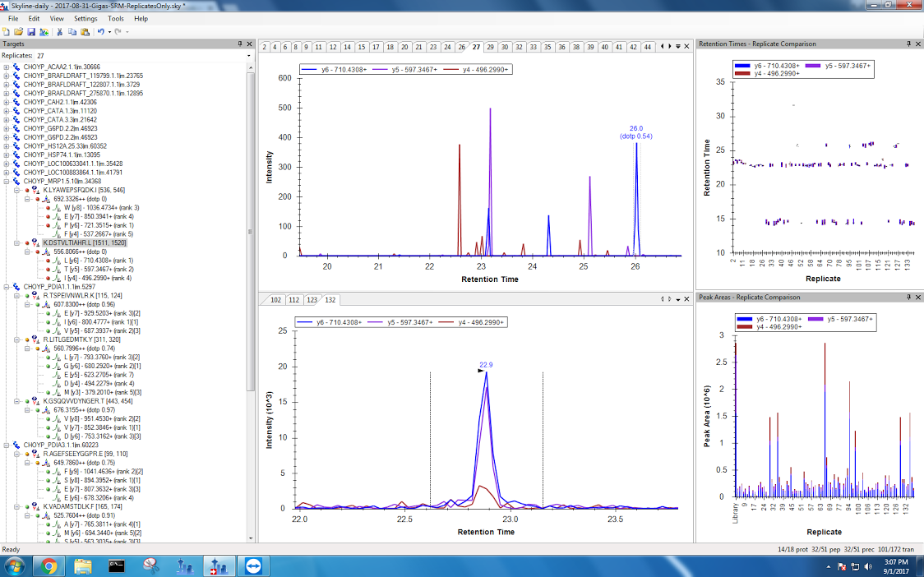
Task: Click the Paste icon in the toolbar
Action: tap(85, 31)
